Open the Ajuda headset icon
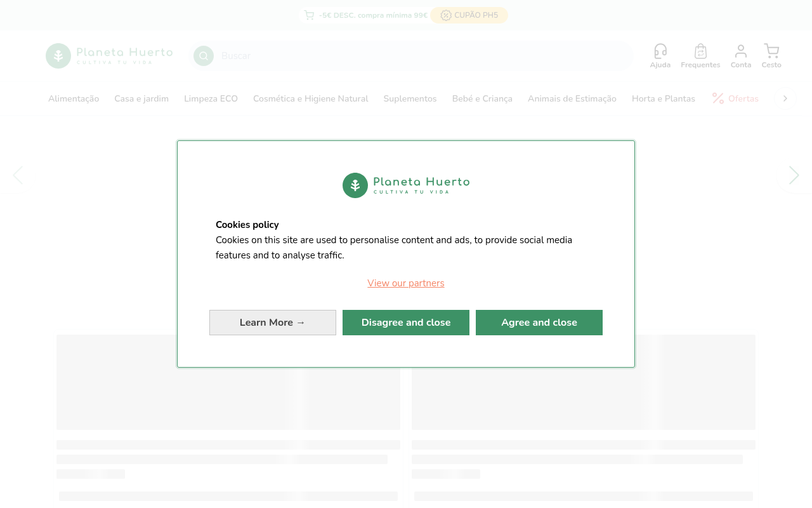The width and height of the screenshot is (812, 508). tap(660, 51)
